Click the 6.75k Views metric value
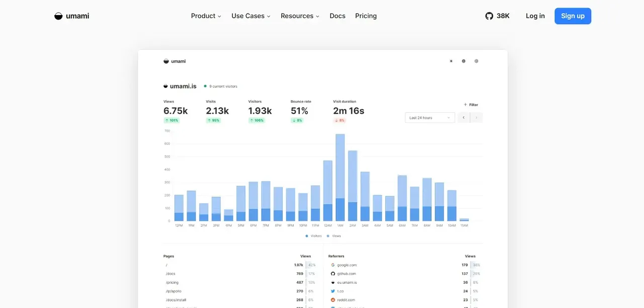This screenshot has height=308, width=644. [x=176, y=111]
